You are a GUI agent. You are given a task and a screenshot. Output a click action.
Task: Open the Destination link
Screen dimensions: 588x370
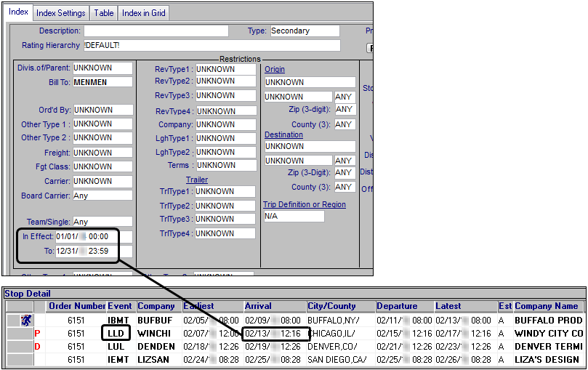[x=283, y=134]
